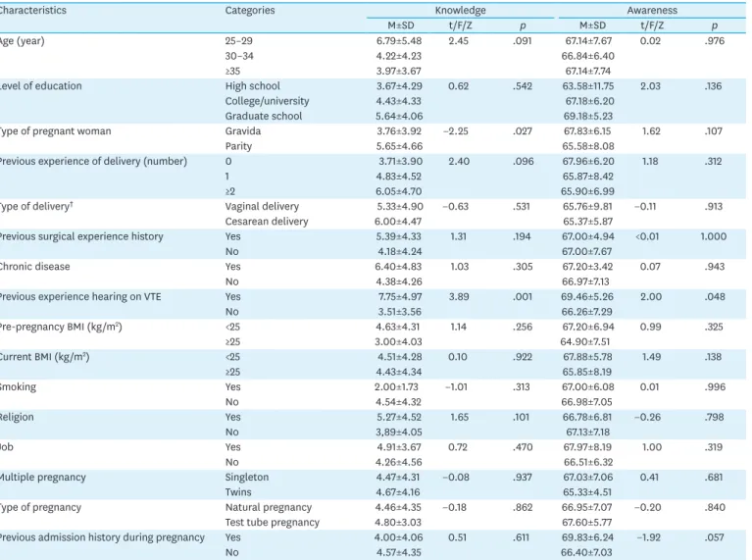This screenshot has height=560, width=752.
Task: Click the Characteristics column header
Action: 32,10
